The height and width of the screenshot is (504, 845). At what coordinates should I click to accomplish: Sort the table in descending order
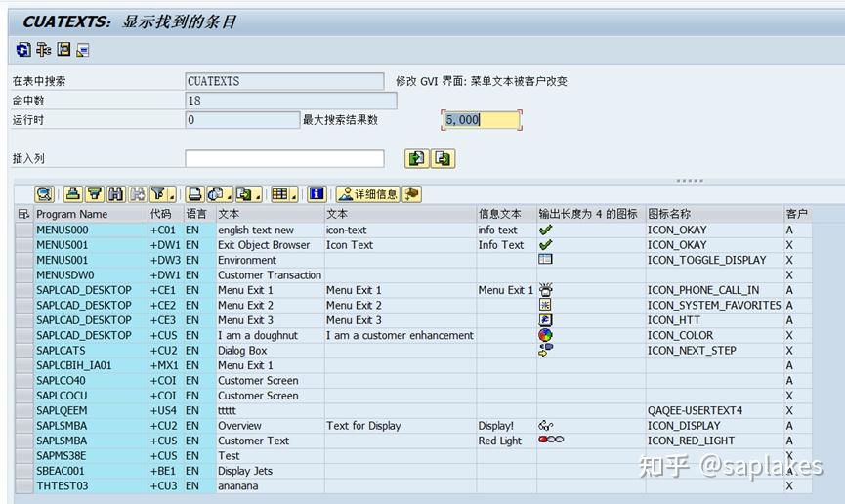click(95, 194)
